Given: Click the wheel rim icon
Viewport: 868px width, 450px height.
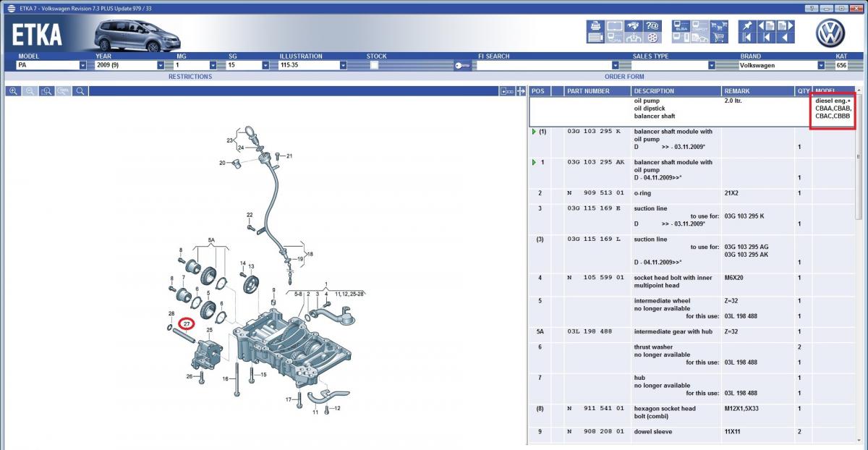Looking at the screenshot, I should click(x=652, y=38).
